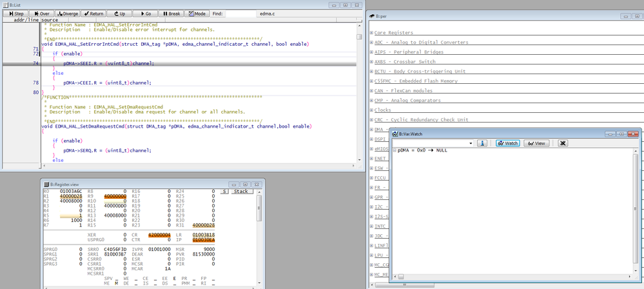
Task: Expand AIPS - Peripheral Bridges node
Action: coord(371,52)
